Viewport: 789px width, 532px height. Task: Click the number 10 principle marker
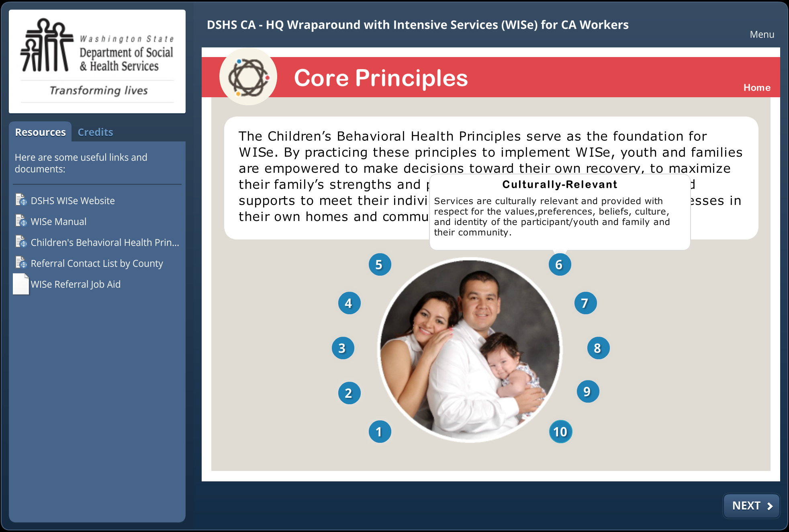[560, 432]
